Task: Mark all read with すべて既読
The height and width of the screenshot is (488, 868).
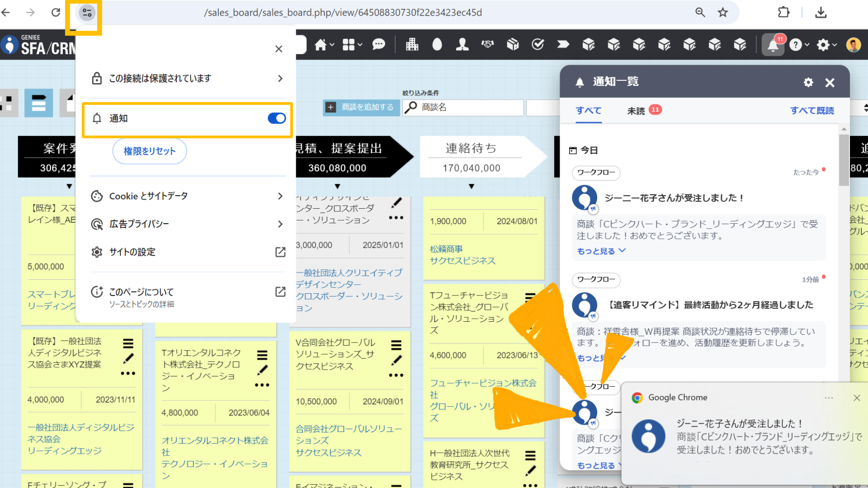Action: coord(812,111)
